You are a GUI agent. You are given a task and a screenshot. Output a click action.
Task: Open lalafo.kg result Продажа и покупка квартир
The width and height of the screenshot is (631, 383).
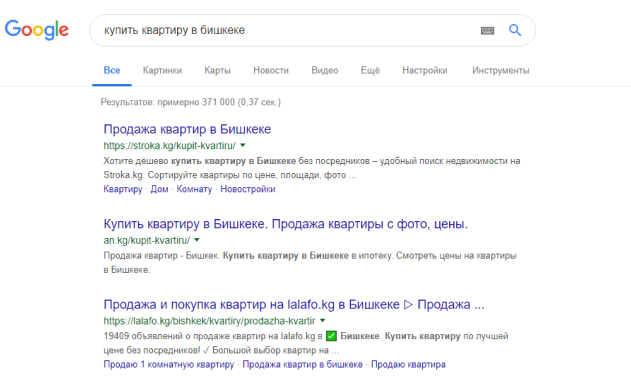(x=294, y=305)
